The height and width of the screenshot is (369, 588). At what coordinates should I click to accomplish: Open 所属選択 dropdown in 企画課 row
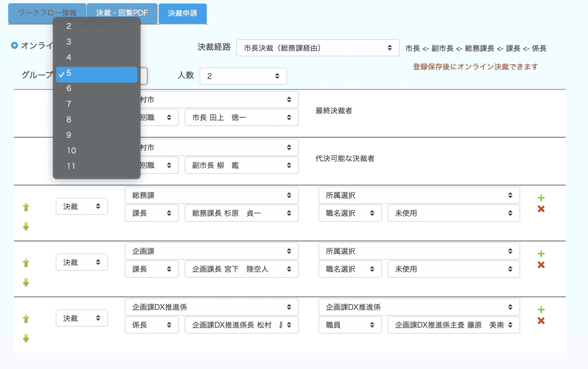[419, 252]
